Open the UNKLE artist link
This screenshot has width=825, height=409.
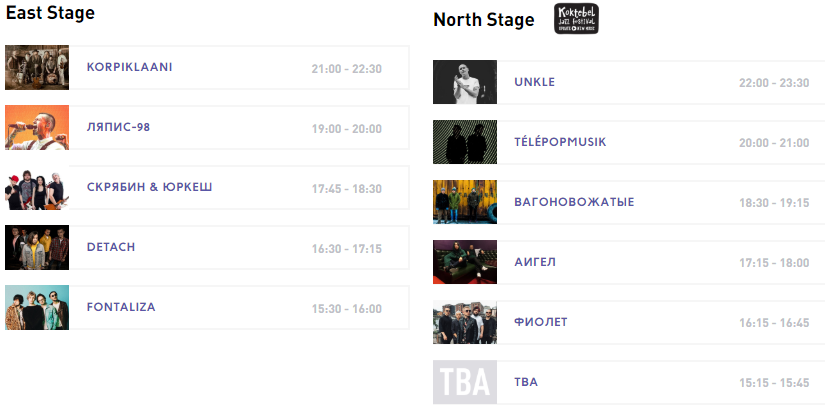(x=534, y=83)
